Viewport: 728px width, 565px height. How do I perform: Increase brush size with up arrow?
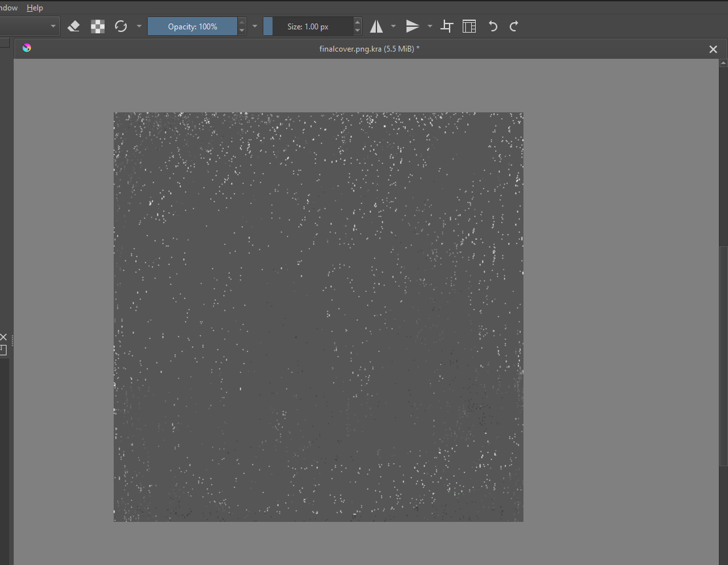[357, 22]
